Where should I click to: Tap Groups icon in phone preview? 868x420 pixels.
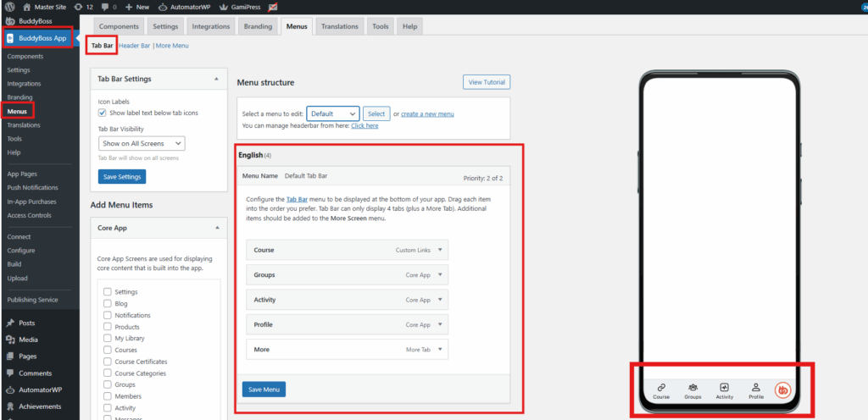693,387
